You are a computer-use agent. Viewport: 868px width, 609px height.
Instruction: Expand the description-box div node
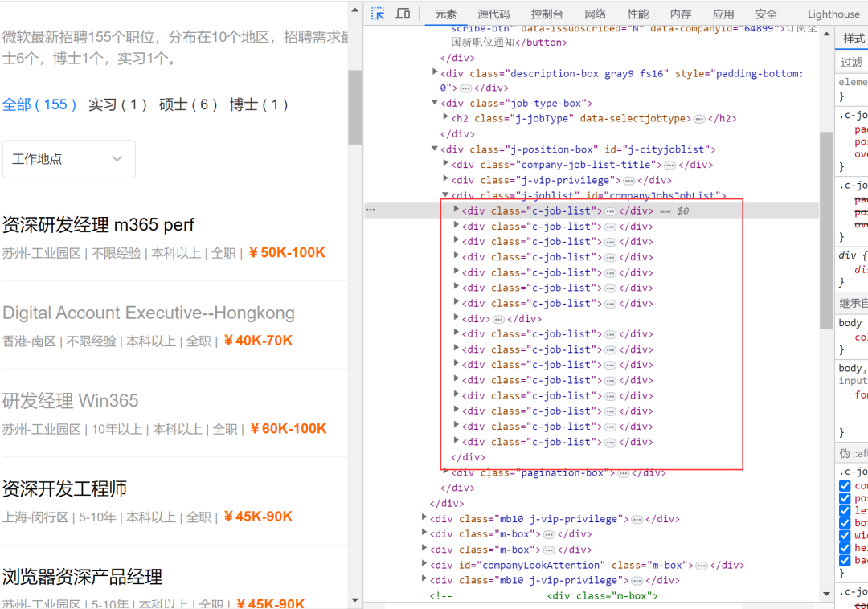pyautogui.click(x=435, y=73)
